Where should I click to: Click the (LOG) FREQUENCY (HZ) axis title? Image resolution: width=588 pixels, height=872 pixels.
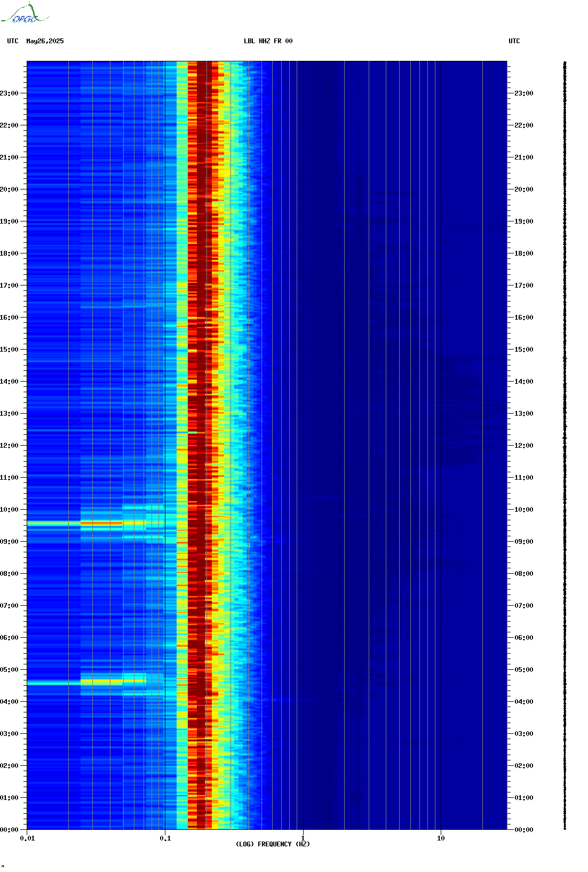coord(273,844)
